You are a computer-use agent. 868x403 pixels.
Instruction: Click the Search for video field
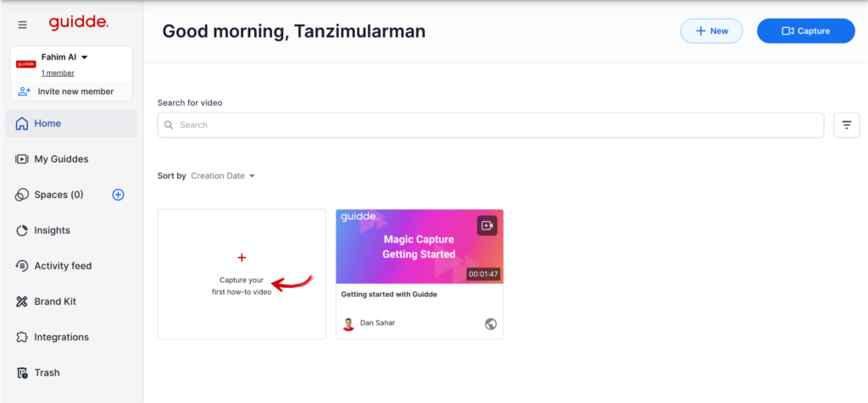coord(490,125)
